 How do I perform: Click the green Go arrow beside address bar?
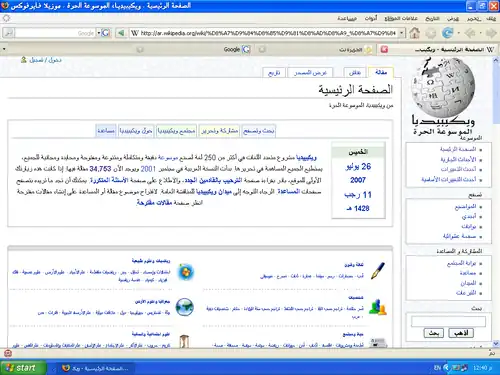(121, 33)
